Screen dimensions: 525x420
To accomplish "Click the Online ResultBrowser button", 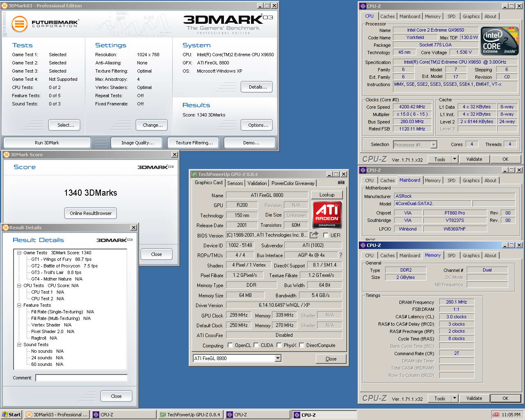I will [91, 213].
